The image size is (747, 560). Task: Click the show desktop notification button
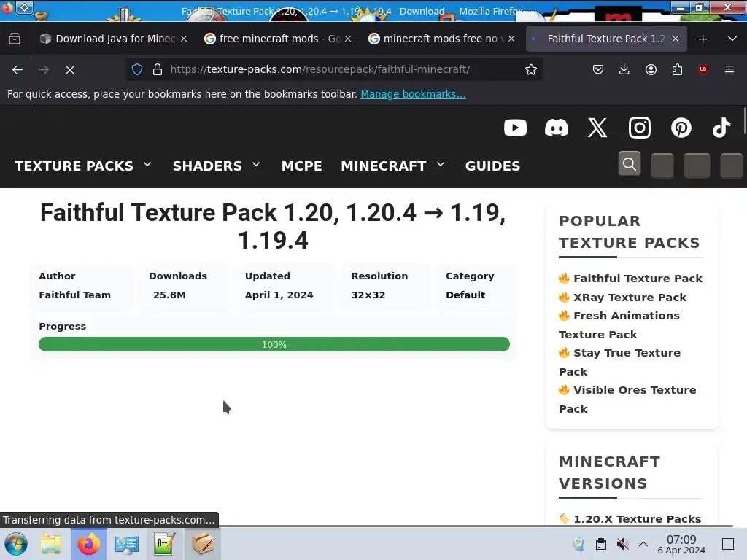tap(728, 544)
